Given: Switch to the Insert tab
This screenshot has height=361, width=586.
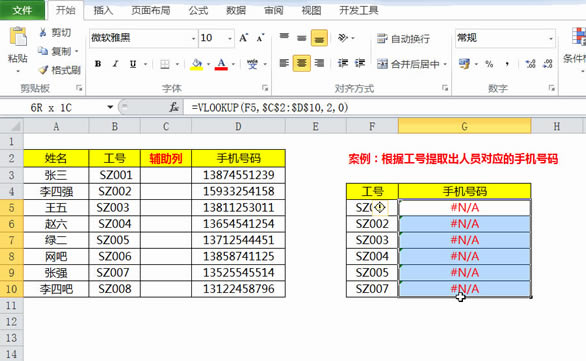Looking at the screenshot, I should (x=103, y=10).
